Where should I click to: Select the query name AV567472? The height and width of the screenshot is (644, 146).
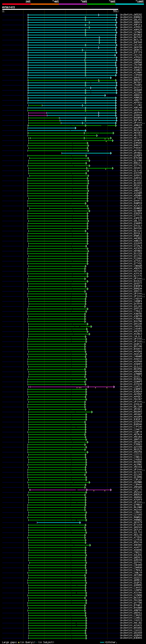coord(8,7)
